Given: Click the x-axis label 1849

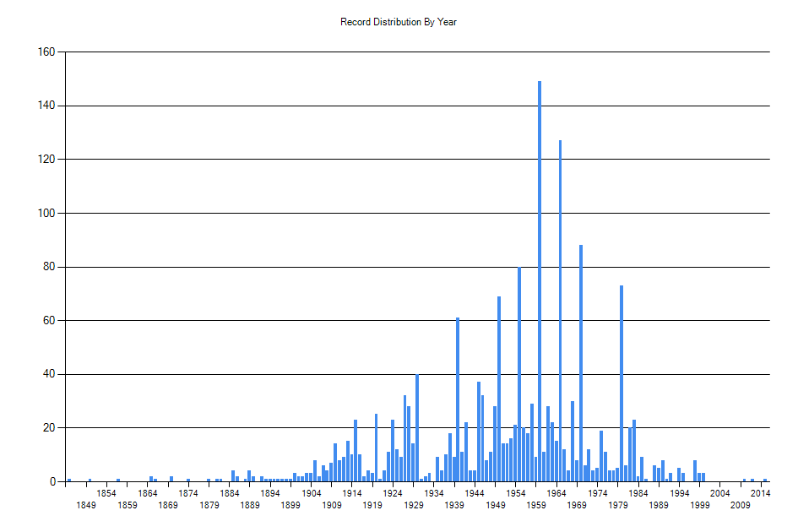Looking at the screenshot, I should coord(86,506).
